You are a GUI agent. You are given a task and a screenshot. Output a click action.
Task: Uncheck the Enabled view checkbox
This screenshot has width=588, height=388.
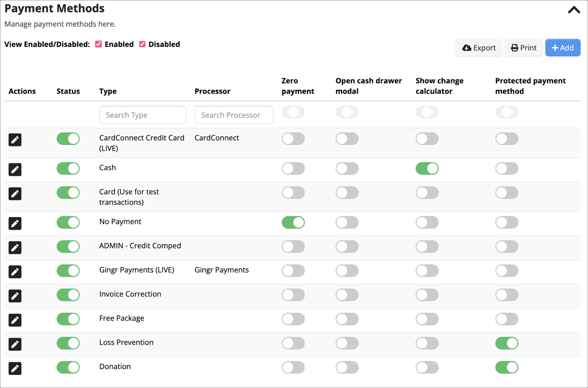[98, 44]
